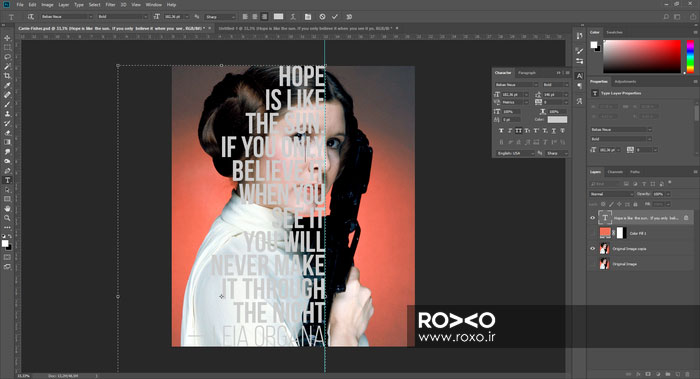Select the Hand tool

[7, 208]
